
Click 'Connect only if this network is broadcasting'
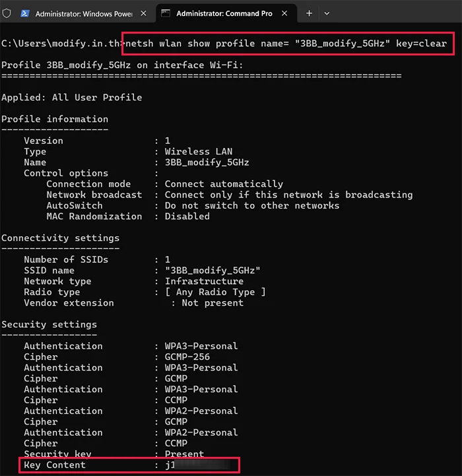click(x=288, y=195)
